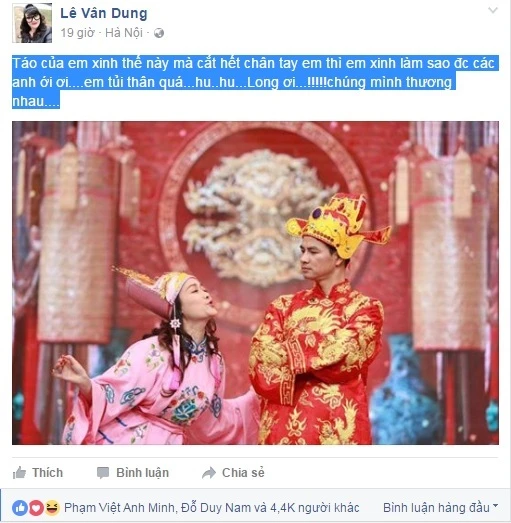
Task: Click the Thích thumbs-up icon
Action: [x=19, y=473]
